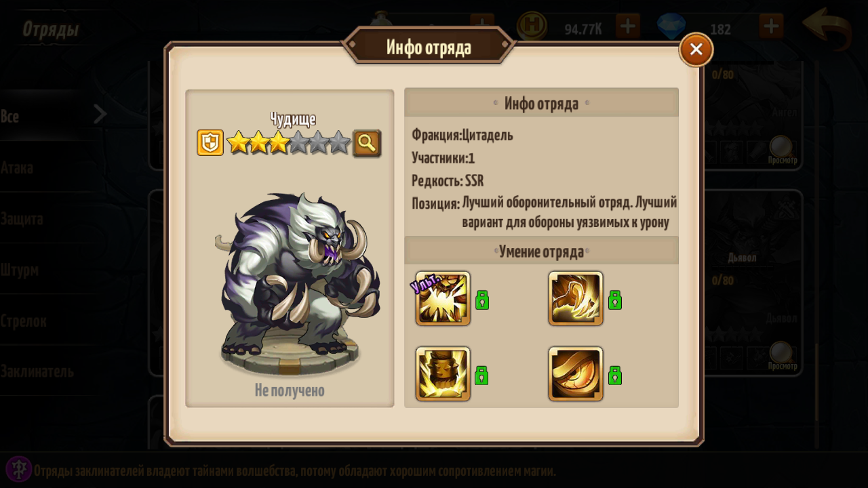Add gems with plus next to 182
This screenshot has height=488, width=868.
tap(772, 26)
